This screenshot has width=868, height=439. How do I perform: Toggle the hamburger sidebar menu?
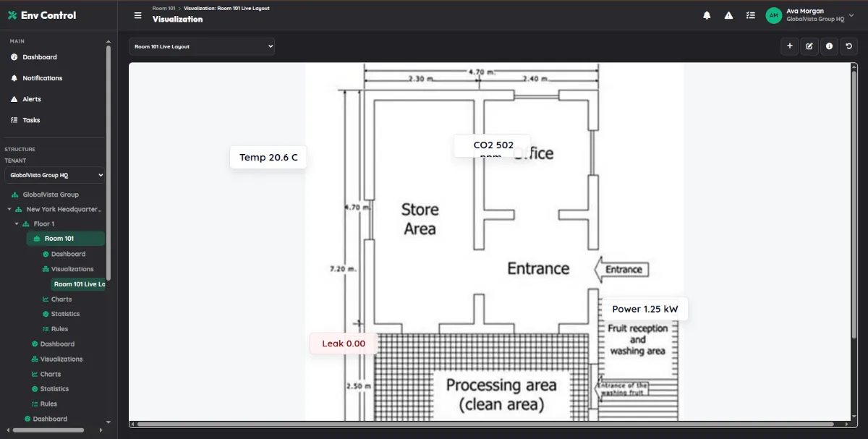click(x=138, y=15)
